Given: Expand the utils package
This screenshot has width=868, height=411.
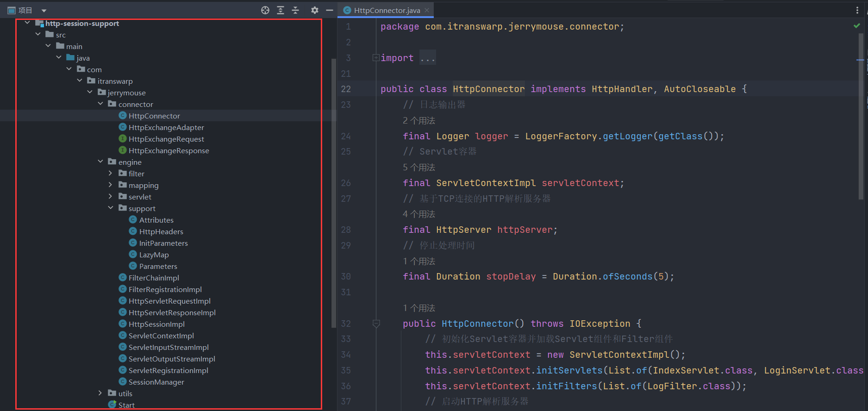Looking at the screenshot, I should pyautogui.click(x=100, y=393).
